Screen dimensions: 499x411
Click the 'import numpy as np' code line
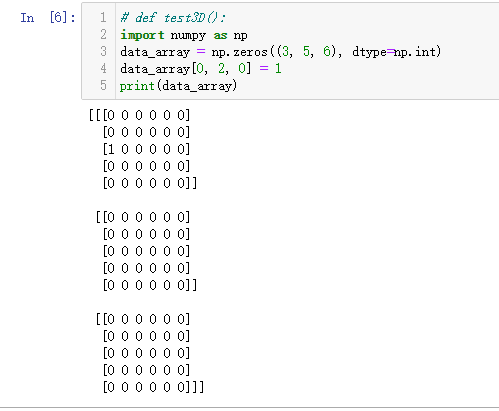pos(184,35)
